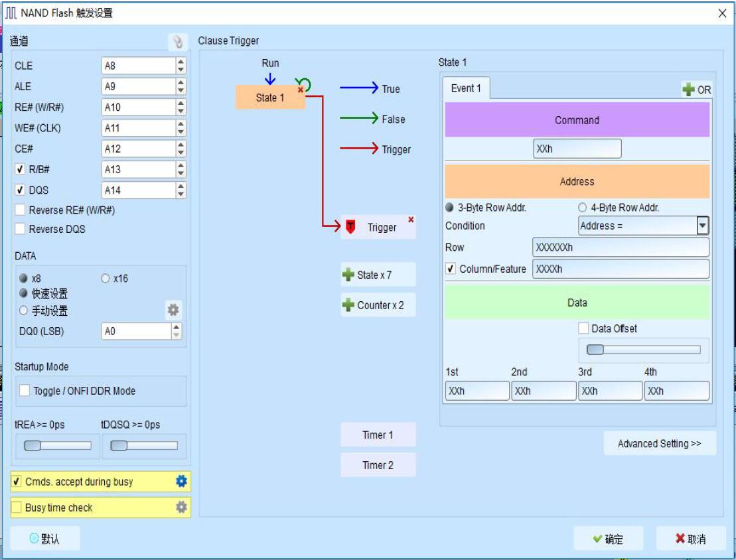Add an OR event with the plus icon
736x560 pixels.
696,90
